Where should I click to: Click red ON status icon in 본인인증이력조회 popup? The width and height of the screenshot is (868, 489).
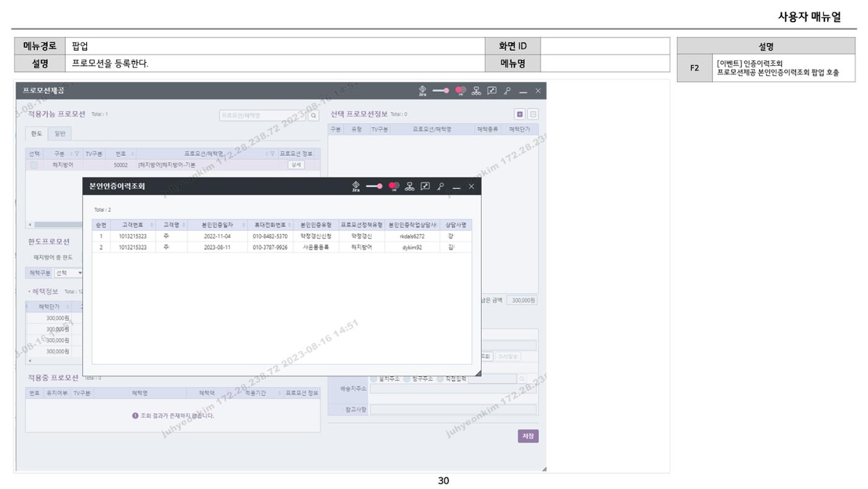coord(393,187)
